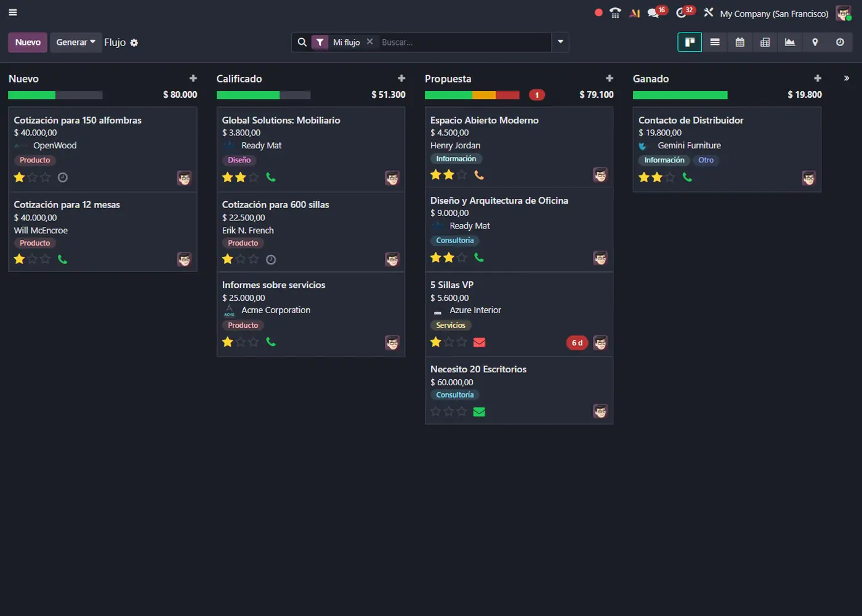Open the VoIP phone icon in top bar
The image size is (862, 616).
[x=615, y=13]
